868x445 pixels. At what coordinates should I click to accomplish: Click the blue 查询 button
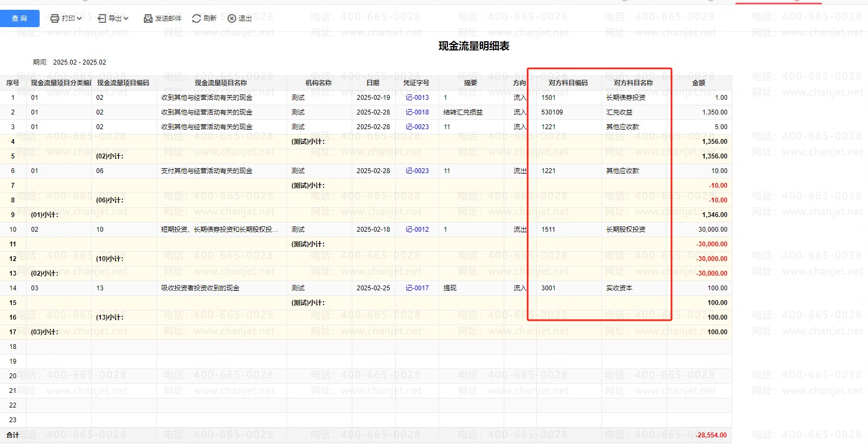(x=20, y=18)
